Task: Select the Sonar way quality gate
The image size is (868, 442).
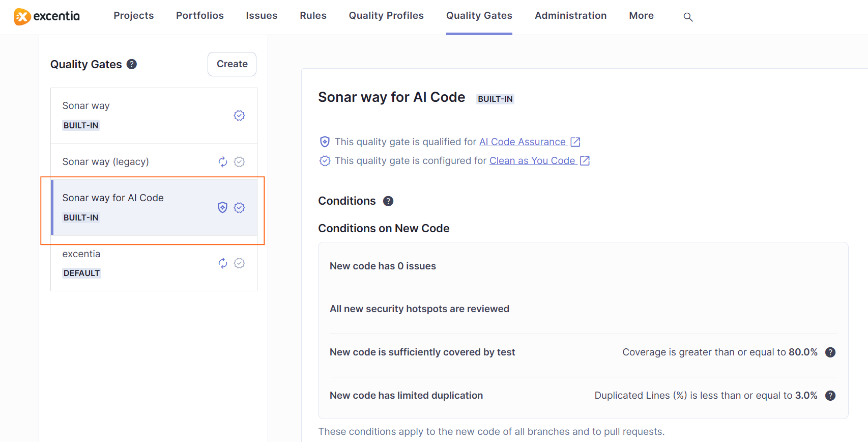Action: pos(154,116)
